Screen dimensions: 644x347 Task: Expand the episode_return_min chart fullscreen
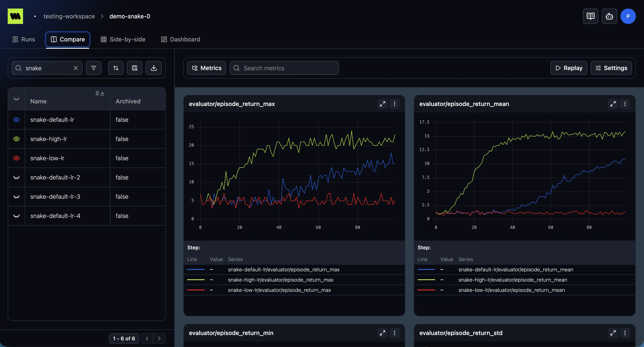[x=383, y=333]
